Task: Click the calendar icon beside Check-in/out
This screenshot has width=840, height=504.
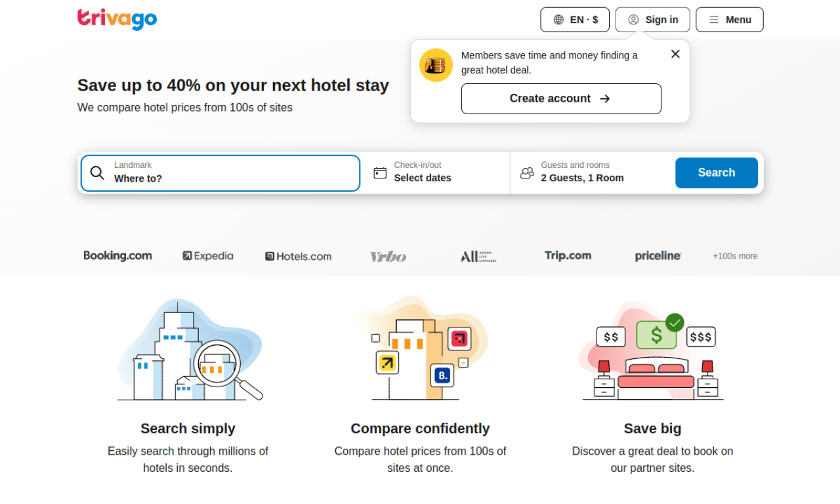Action: tap(380, 173)
